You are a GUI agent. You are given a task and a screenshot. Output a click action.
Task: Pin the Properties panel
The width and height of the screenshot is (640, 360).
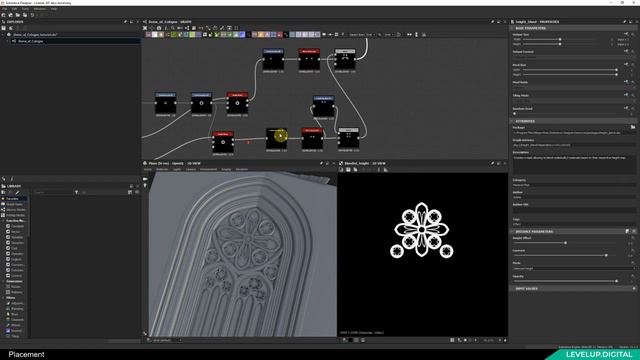click(x=624, y=22)
